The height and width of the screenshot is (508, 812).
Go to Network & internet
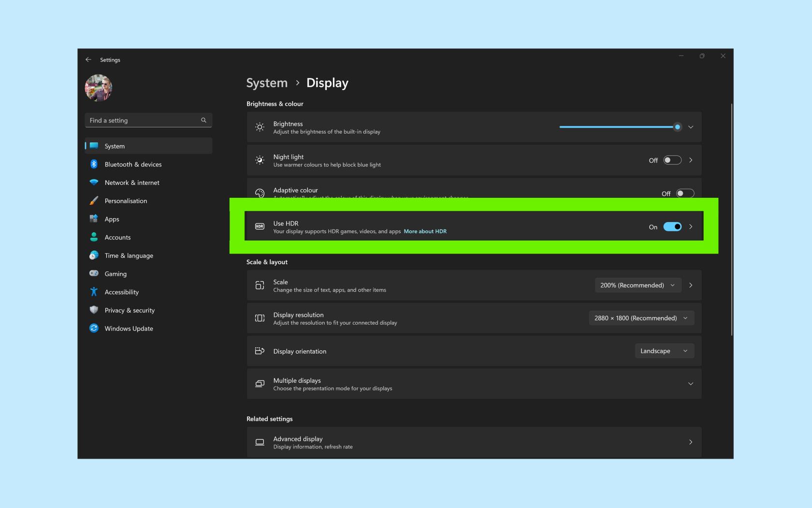coord(148,182)
